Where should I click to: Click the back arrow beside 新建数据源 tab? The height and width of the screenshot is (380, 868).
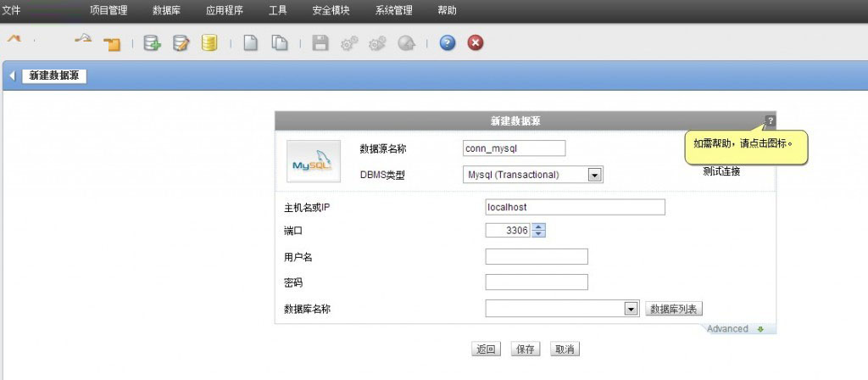click(x=13, y=76)
